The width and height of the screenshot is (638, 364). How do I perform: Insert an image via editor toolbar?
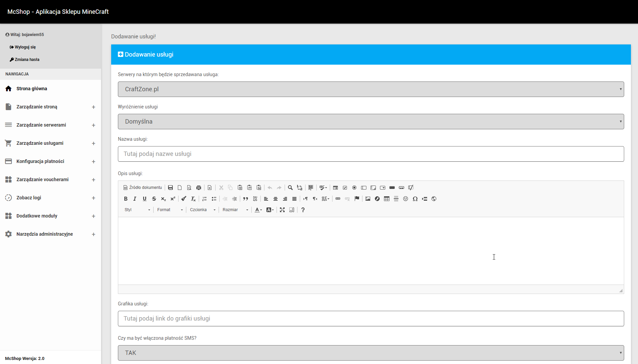[x=368, y=199]
